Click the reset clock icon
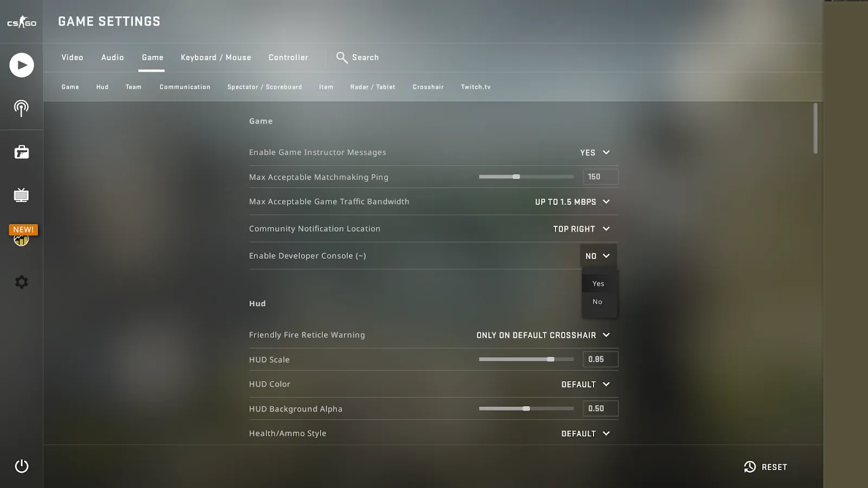 pos(750,467)
